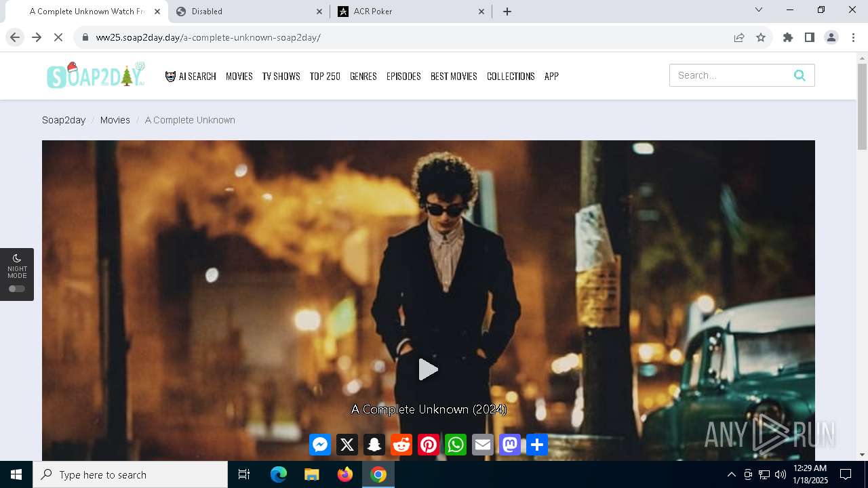This screenshot has width=868, height=488.
Task: Click A Complete Unknown (2024) title
Action: pos(429,409)
